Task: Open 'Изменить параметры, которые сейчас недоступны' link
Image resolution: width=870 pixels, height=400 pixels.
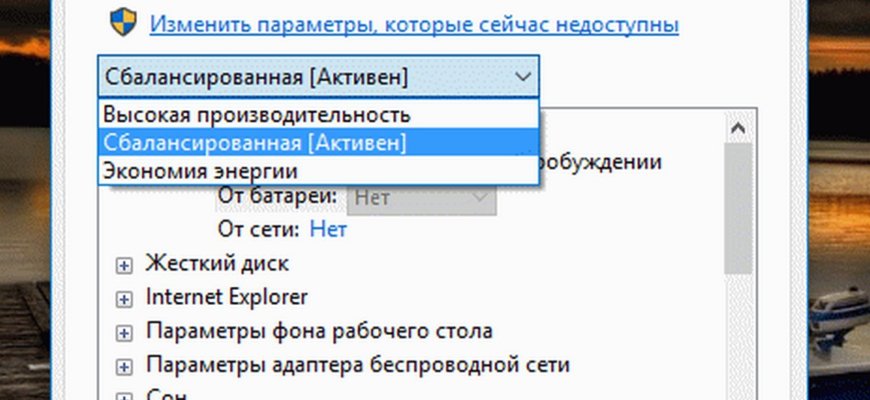Action: click(414, 24)
